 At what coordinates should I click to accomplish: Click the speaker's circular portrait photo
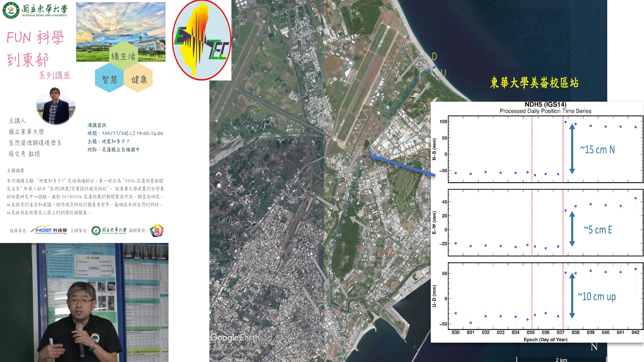56,106
